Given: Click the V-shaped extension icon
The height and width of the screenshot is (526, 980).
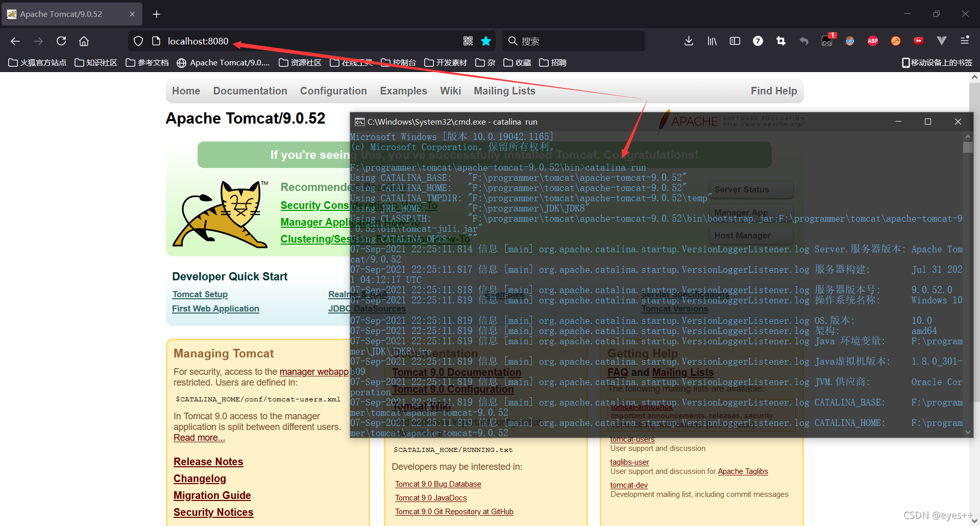Looking at the screenshot, I should 942,41.
